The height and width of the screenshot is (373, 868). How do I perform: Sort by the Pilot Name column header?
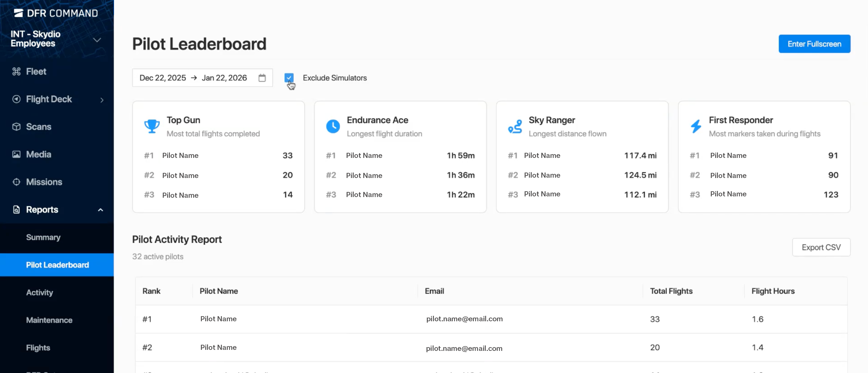[219, 291]
